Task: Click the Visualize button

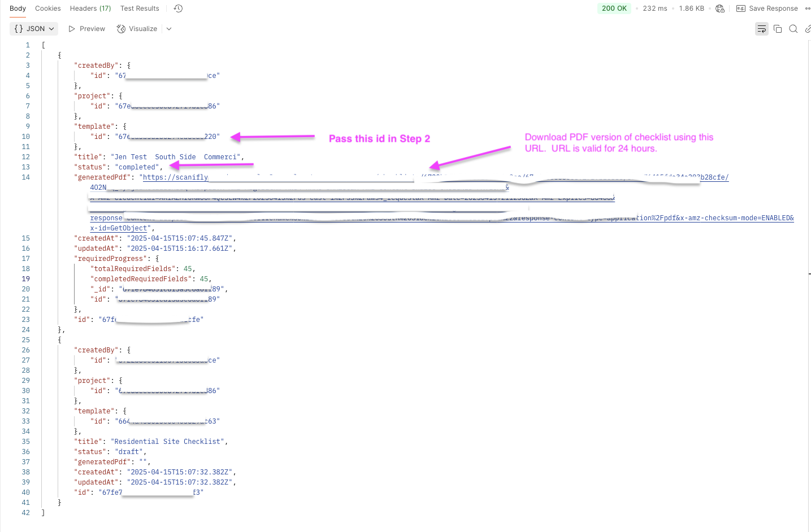Action: 137,29
